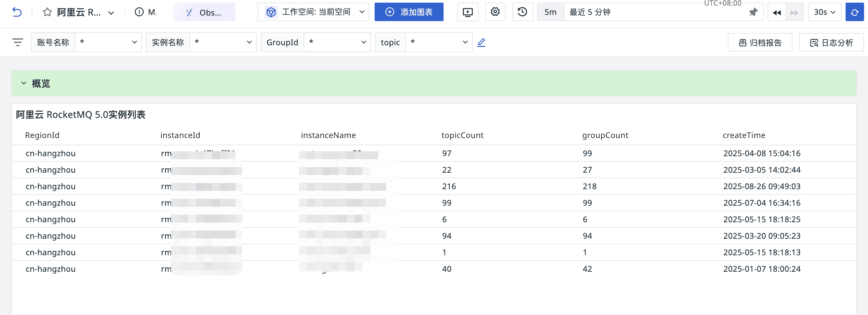The image size is (868, 315).
Task: Click the rewind time range arrows
Action: 777,13
